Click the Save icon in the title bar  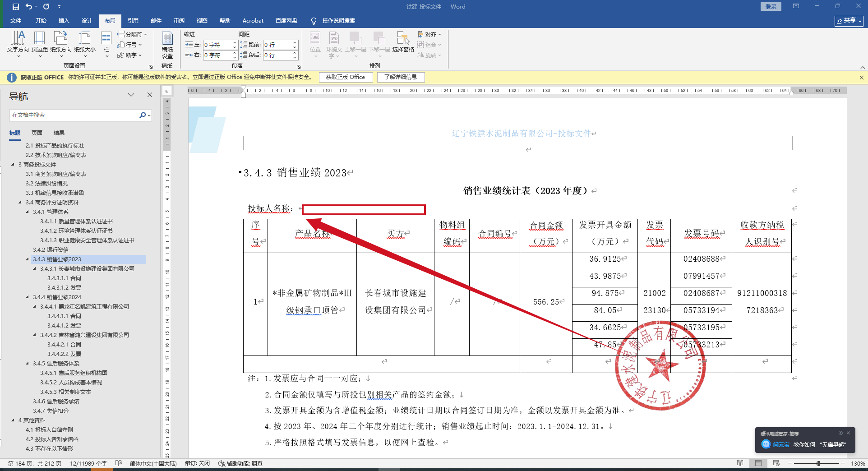pos(16,7)
